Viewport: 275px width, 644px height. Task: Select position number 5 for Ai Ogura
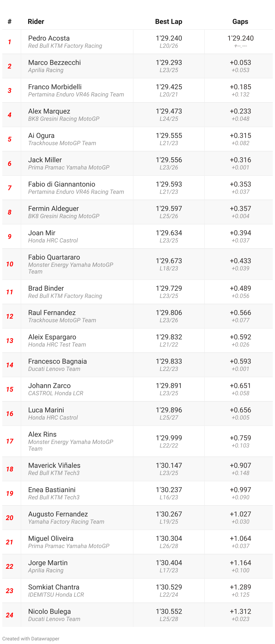point(9,139)
